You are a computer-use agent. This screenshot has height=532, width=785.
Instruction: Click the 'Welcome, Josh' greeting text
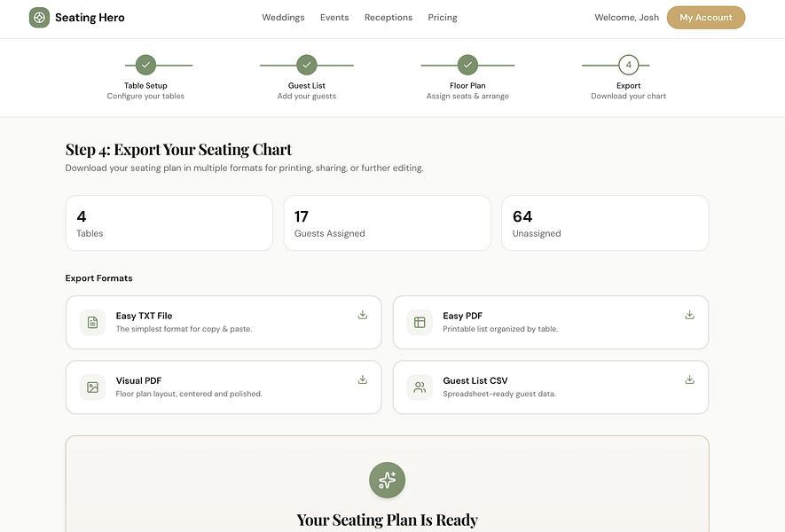point(626,18)
